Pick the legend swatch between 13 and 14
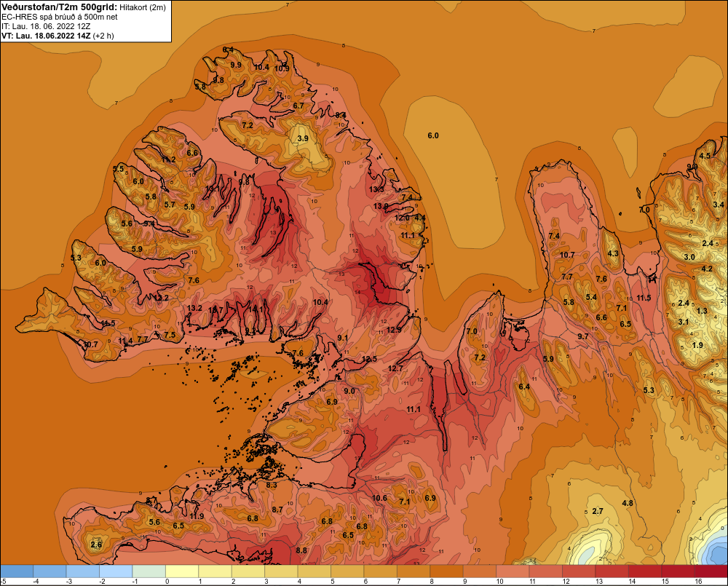The width and height of the screenshot is (728, 586). point(612,571)
